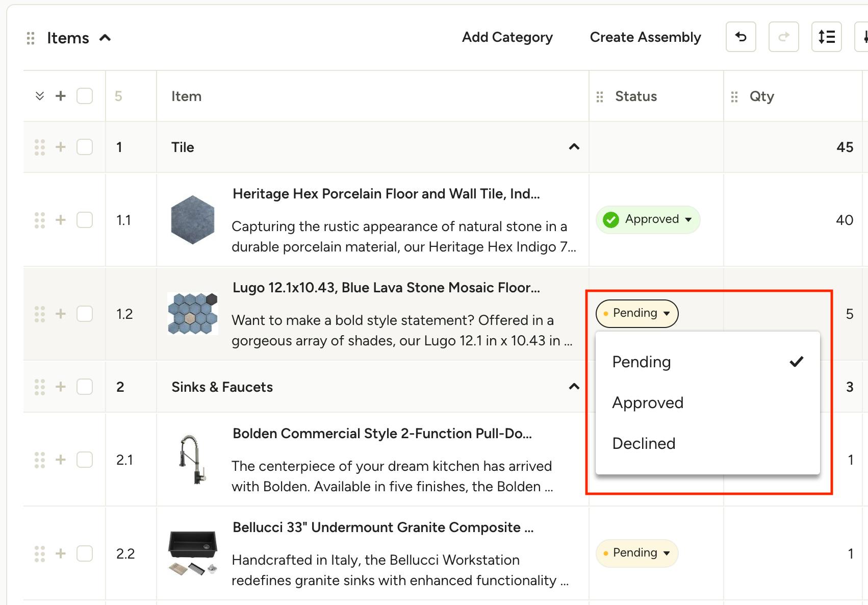Check the box for item 1.2

click(85, 314)
